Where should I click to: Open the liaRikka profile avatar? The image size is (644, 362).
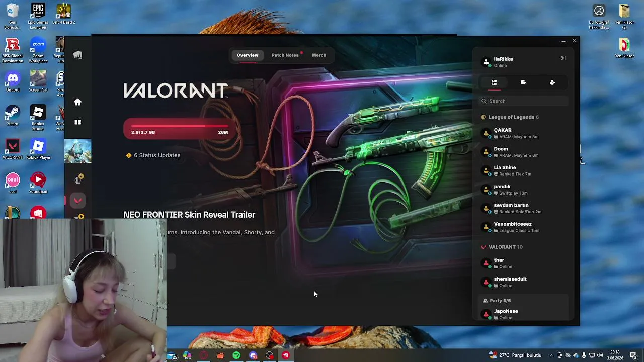(486, 62)
